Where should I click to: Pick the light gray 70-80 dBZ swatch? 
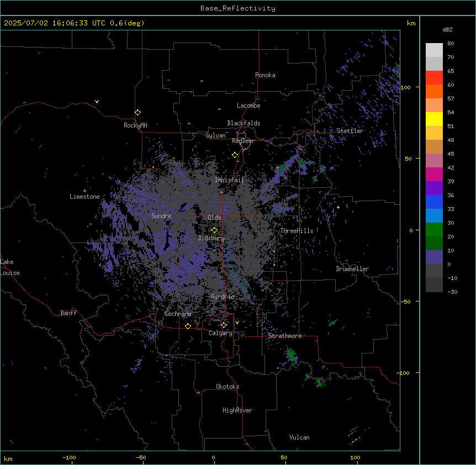pyautogui.click(x=434, y=50)
